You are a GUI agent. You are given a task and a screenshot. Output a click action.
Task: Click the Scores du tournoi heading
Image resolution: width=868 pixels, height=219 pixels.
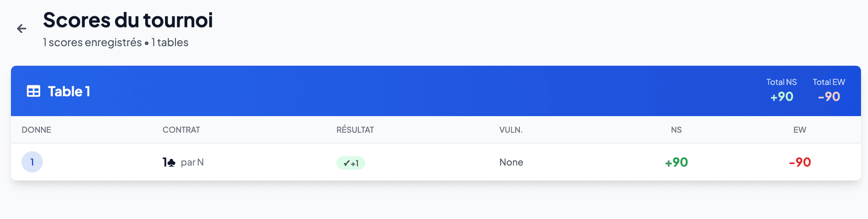tap(128, 20)
